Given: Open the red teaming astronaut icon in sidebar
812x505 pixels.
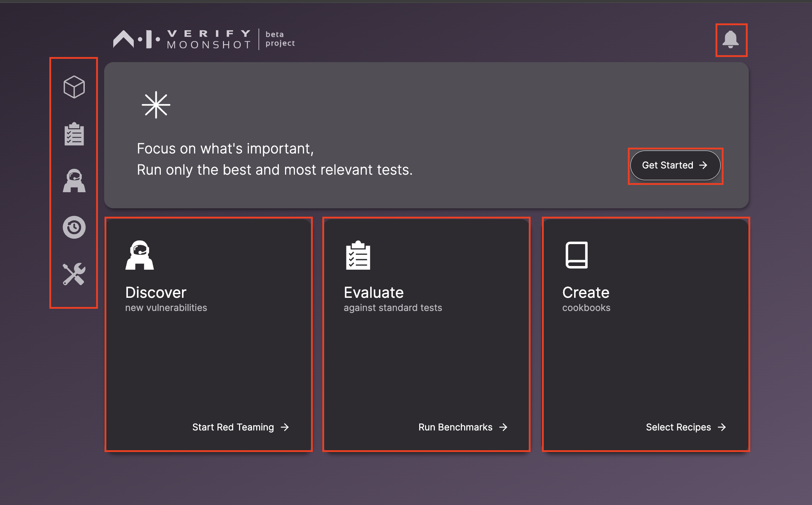Looking at the screenshot, I should [74, 181].
